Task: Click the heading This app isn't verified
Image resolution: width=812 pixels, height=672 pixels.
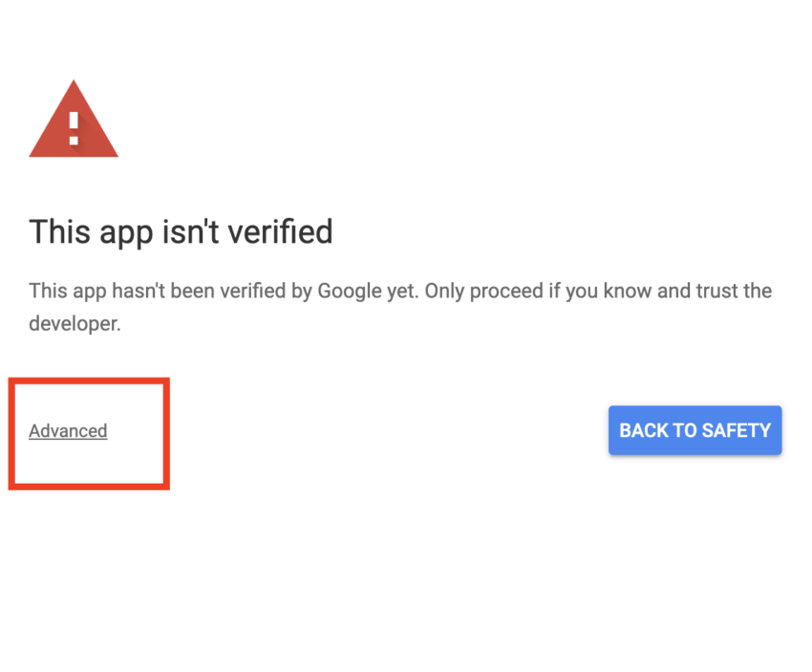Action: coord(181,231)
